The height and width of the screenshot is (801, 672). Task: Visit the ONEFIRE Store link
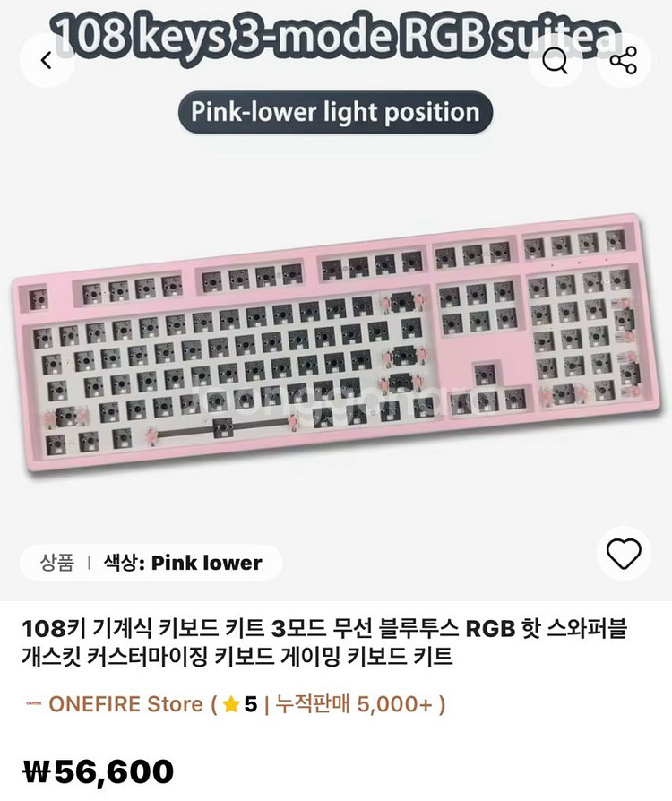[x=125, y=704]
